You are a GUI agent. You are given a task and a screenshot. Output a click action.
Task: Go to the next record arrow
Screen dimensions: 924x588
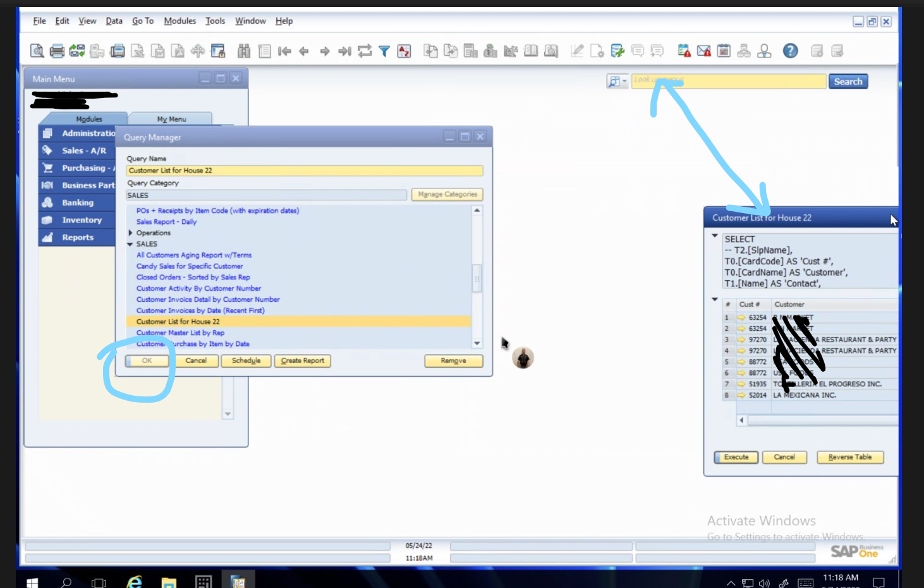(x=325, y=51)
